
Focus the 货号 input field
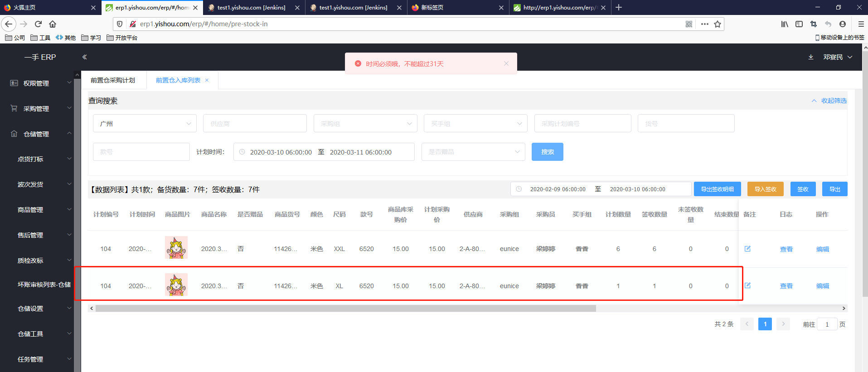coord(686,123)
